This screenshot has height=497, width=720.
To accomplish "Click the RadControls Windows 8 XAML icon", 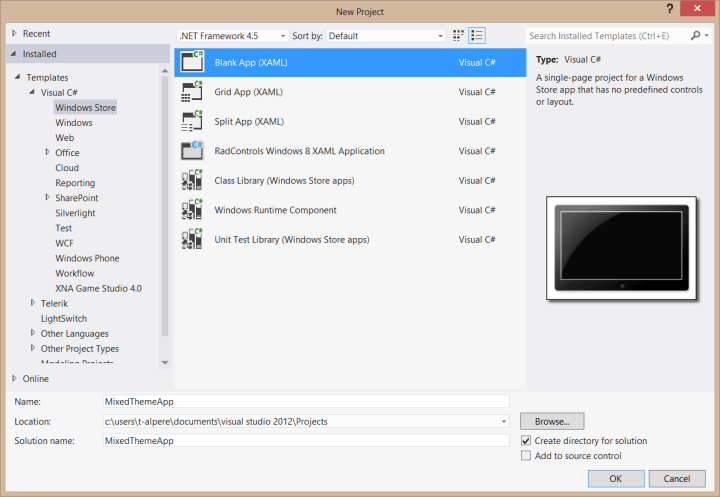I will pyautogui.click(x=191, y=151).
